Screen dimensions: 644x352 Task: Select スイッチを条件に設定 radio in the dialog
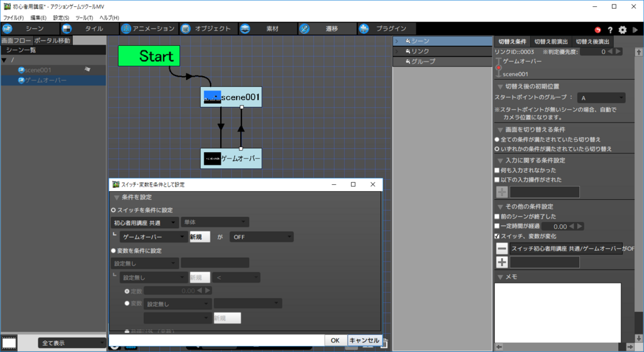click(113, 210)
